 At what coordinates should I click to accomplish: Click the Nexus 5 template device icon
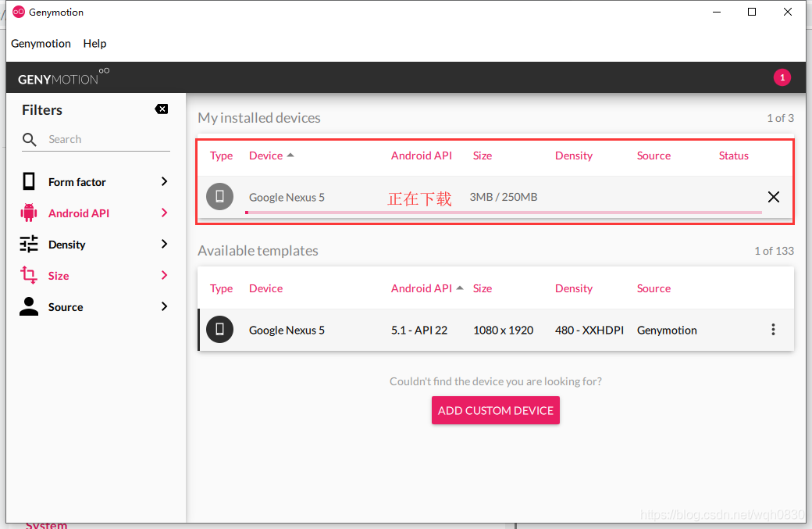(x=219, y=330)
